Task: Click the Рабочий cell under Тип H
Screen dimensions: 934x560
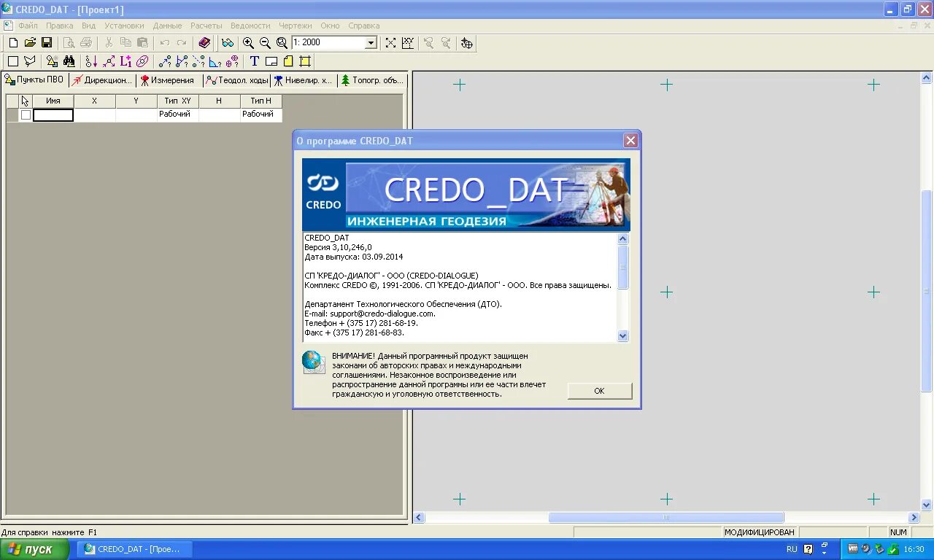Action: (x=260, y=114)
